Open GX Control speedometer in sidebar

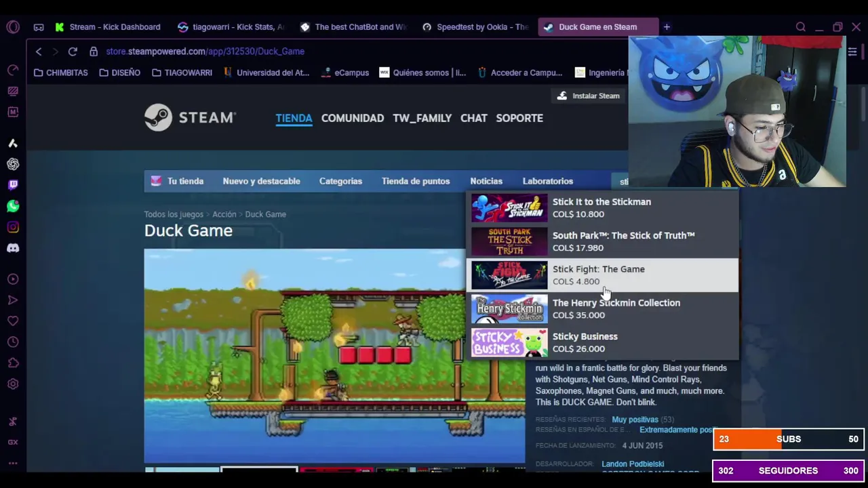coord(13,70)
